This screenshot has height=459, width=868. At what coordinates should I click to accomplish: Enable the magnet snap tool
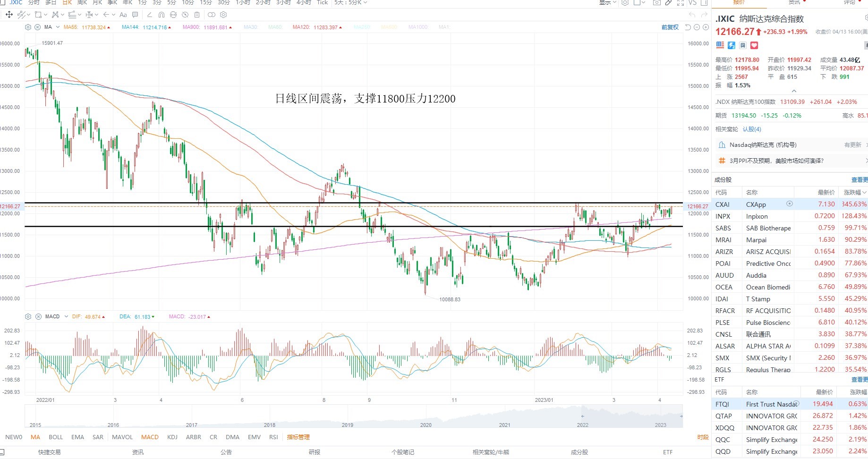(x=162, y=15)
